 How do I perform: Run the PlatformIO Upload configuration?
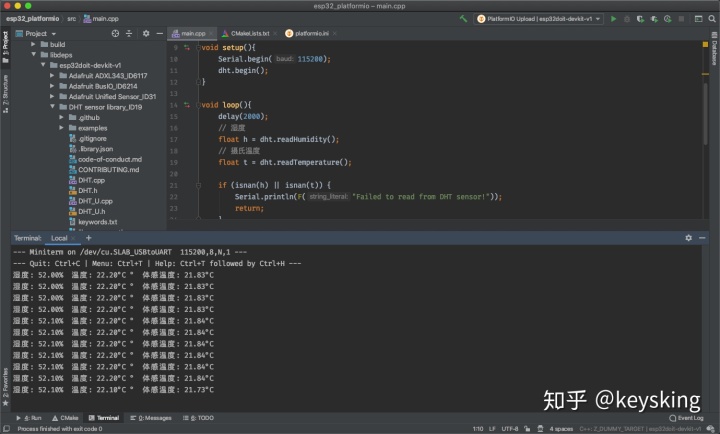(x=613, y=19)
